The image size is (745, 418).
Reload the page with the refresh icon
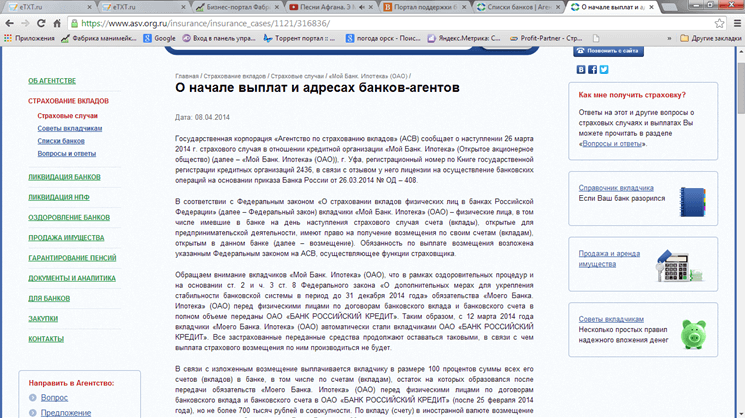[41, 23]
